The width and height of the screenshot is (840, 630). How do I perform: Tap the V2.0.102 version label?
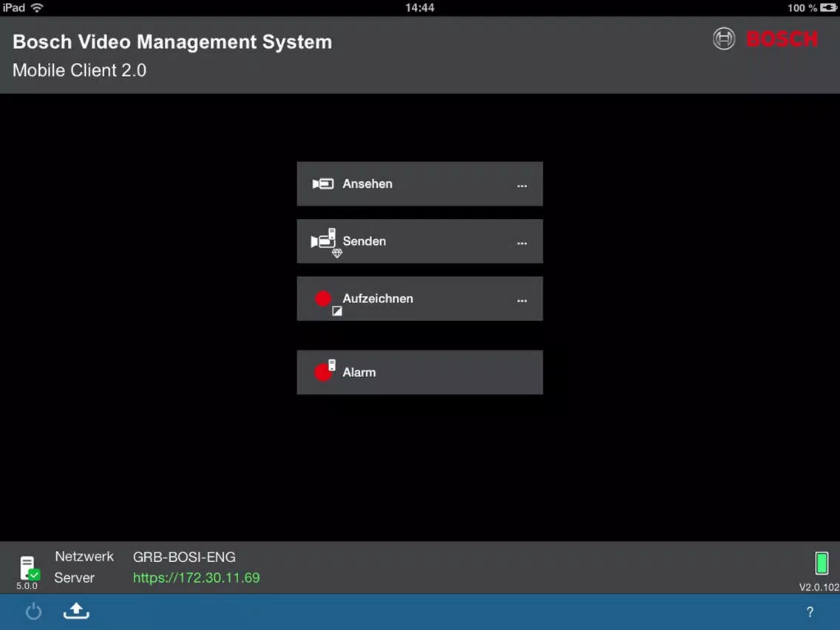pyautogui.click(x=819, y=587)
